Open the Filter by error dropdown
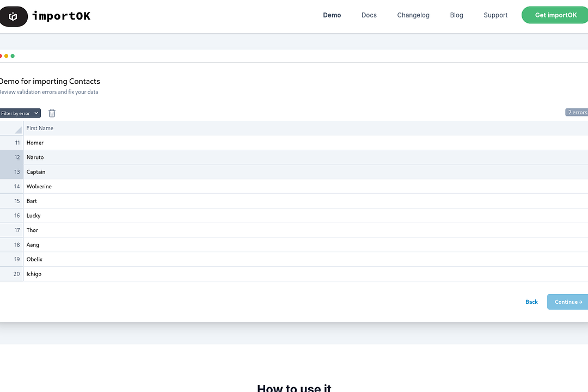 20,113
